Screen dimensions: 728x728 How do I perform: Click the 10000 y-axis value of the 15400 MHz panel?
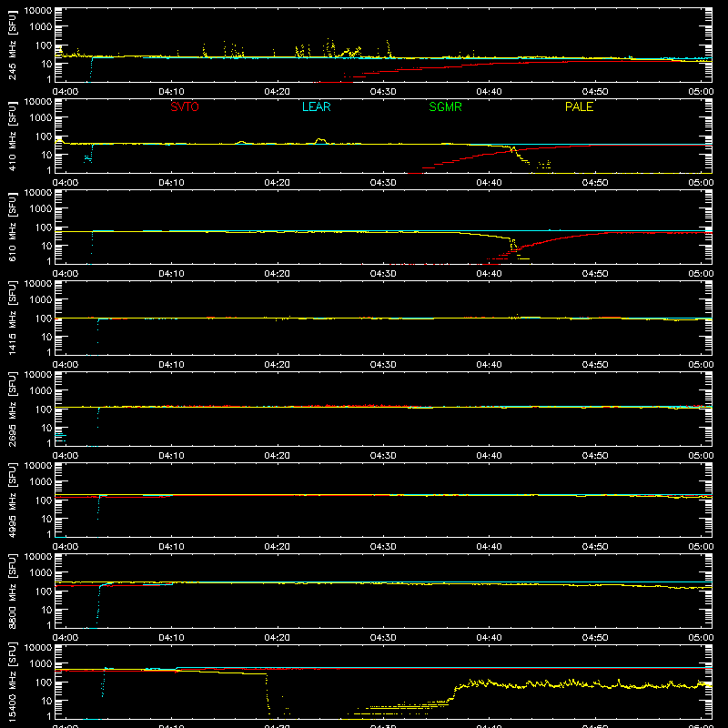(38, 648)
